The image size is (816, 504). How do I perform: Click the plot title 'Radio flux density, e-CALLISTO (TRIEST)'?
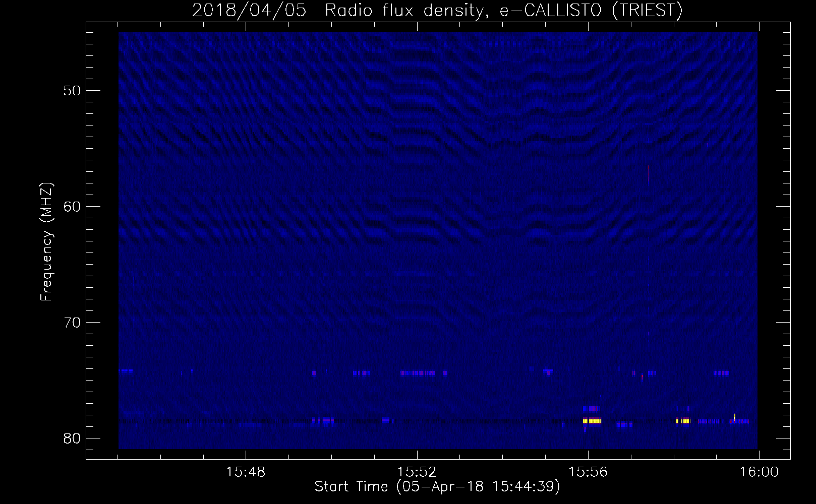point(503,11)
